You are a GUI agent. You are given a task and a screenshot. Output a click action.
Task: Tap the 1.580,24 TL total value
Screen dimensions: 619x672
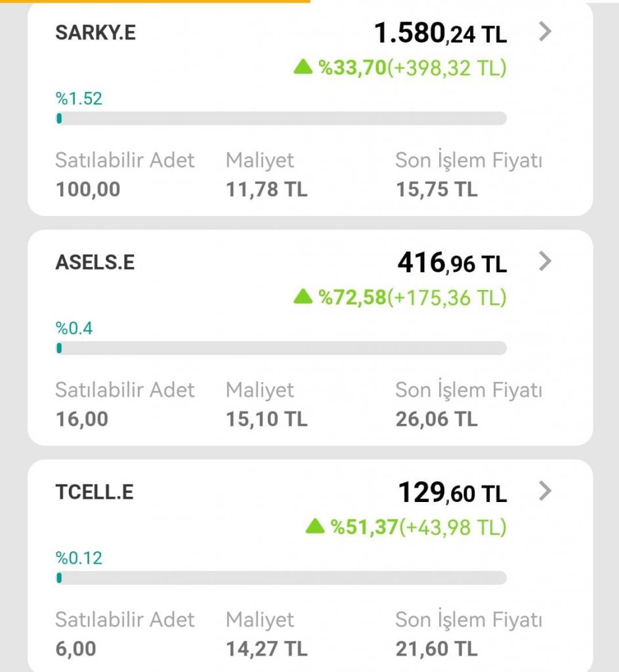tap(440, 33)
